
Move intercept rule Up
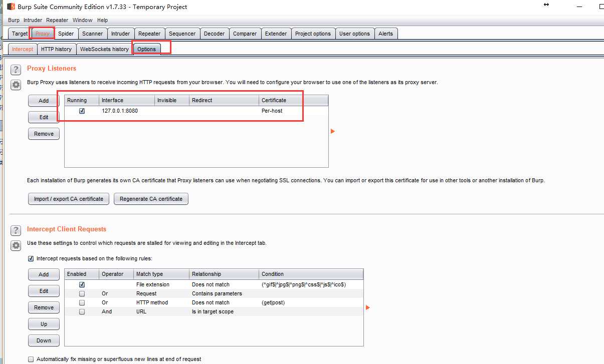(x=44, y=324)
